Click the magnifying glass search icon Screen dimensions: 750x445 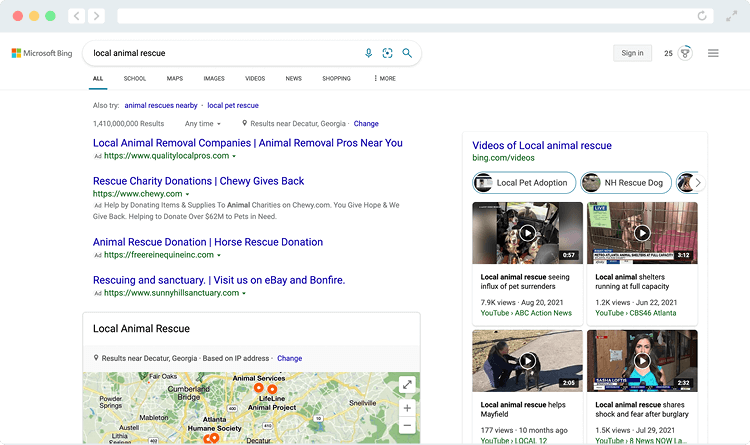click(407, 53)
